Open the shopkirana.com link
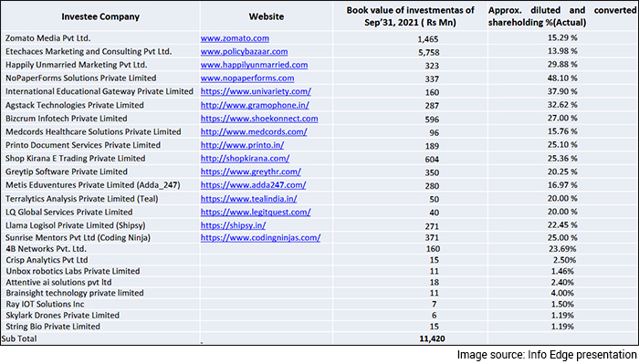The image size is (639, 364). [x=245, y=159]
